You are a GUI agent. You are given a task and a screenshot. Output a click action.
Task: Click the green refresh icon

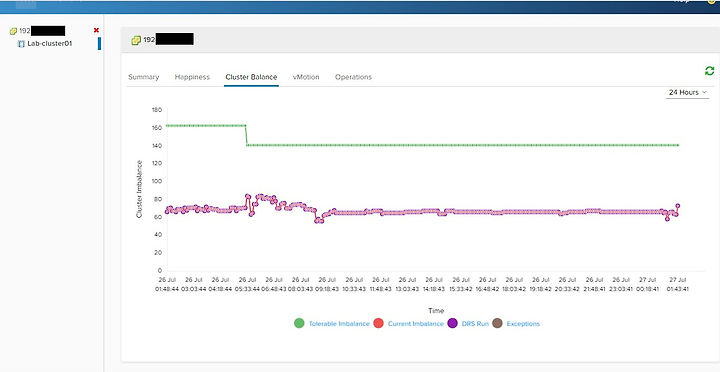click(709, 71)
